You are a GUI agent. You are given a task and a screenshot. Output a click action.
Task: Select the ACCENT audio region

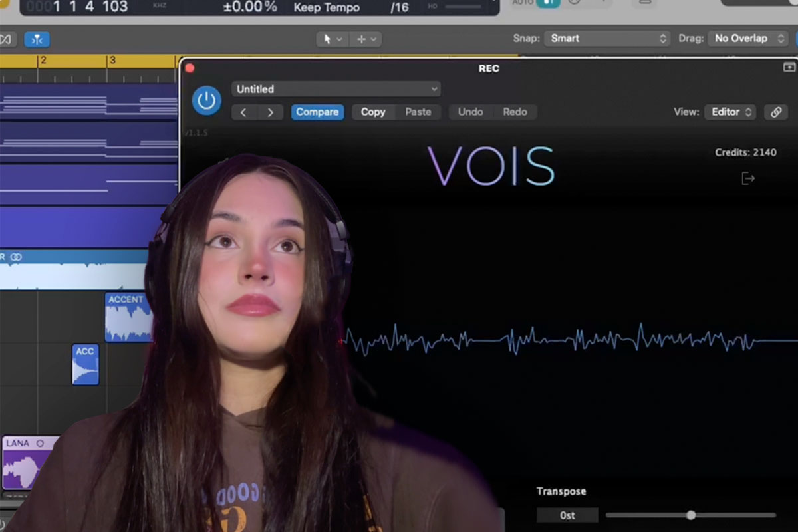click(x=127, y=319)
